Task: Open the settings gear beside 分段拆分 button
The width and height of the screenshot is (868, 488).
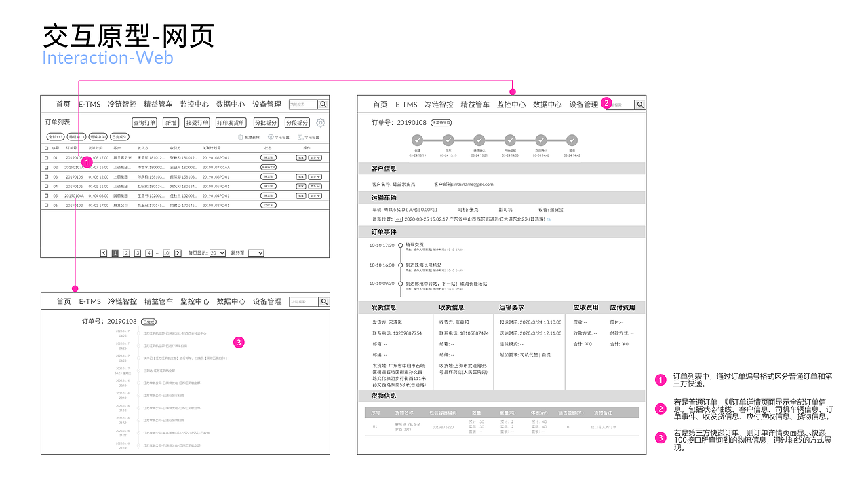Action: pyautogui.click(x=320, y=122)
